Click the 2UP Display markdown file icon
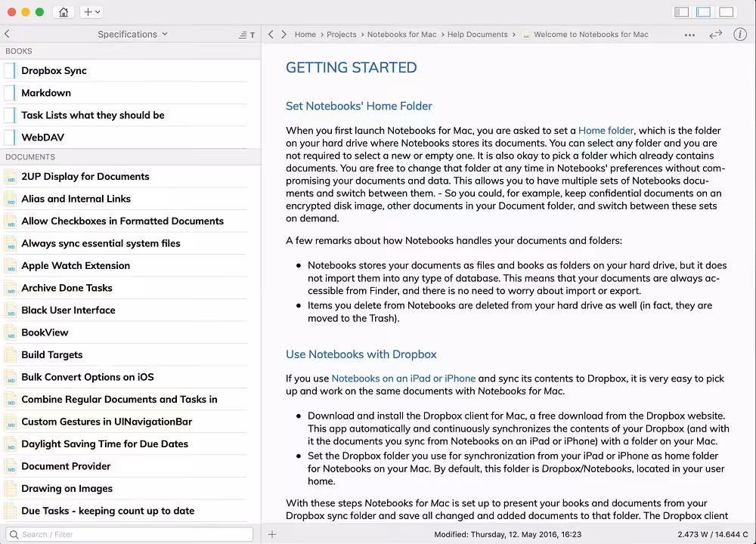Viewport: 756px width, 544px height. click(10, 176)
